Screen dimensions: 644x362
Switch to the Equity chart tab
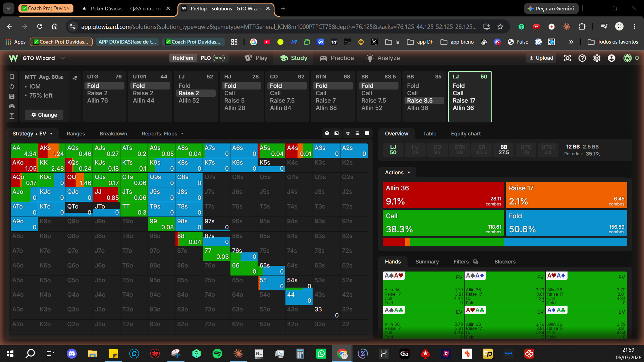(466, 134)
